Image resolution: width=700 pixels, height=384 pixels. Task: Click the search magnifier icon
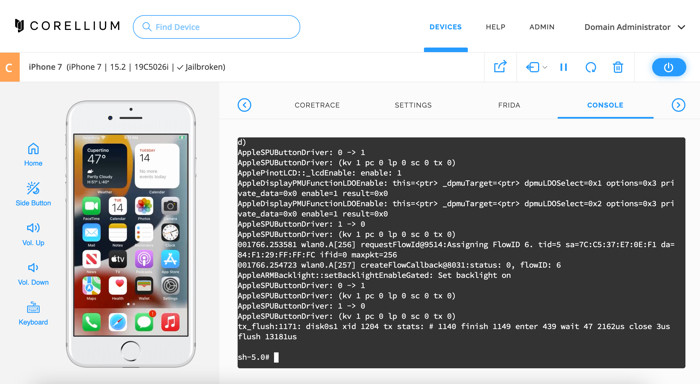[x=146, y=27]
